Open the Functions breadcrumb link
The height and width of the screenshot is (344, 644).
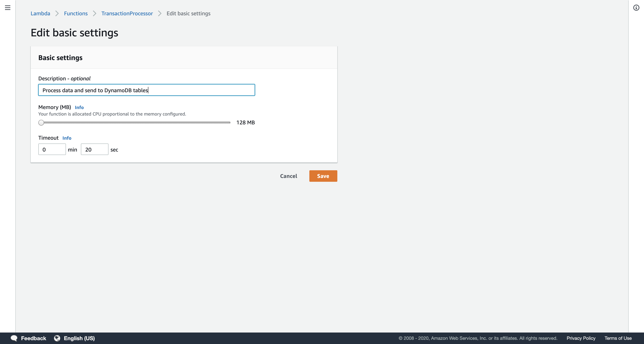(x=76, y=13)
